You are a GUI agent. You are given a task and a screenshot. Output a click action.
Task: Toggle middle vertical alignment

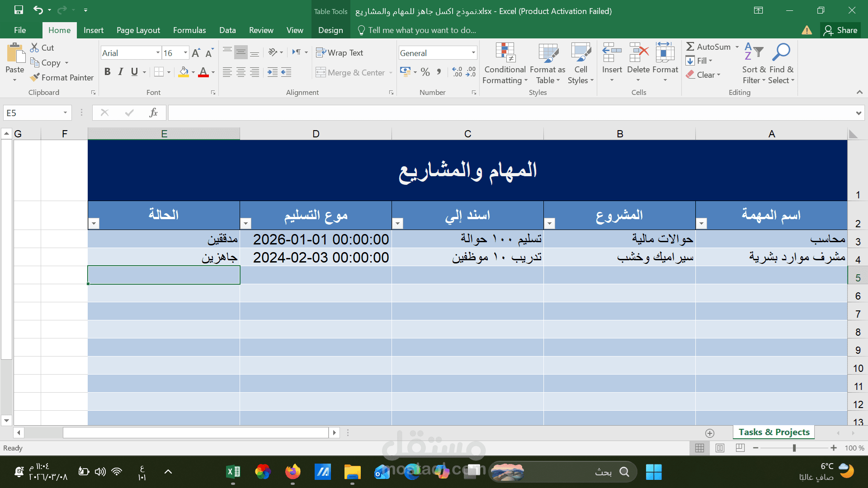(x=241, y=52)
